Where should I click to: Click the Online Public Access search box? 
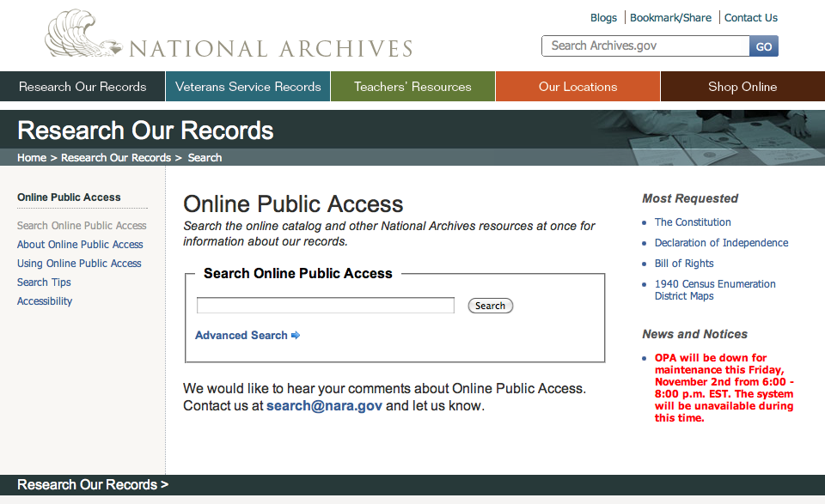pyautogui.click(x=325, y=306)
